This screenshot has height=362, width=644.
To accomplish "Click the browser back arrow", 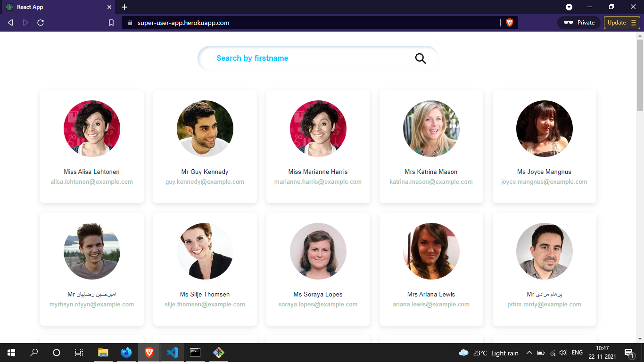I will click(x=10, y=23).
